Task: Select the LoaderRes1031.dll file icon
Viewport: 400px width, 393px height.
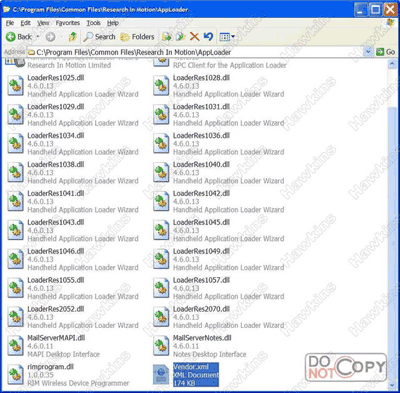Action: [161, 115]
